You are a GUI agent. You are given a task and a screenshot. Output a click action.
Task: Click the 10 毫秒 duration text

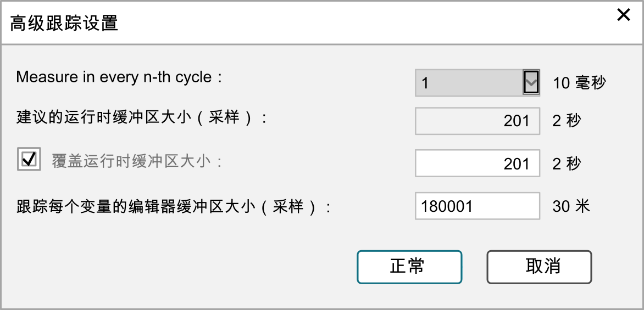tap(579, 83)
